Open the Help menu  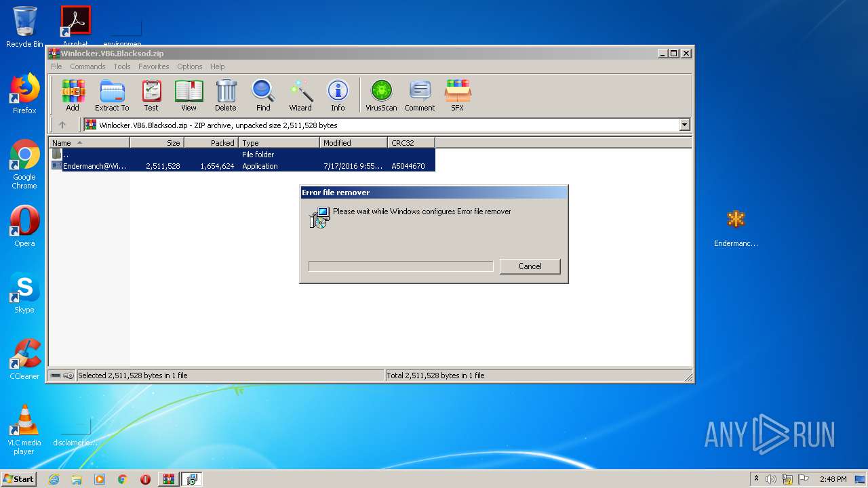click(217, 66)
